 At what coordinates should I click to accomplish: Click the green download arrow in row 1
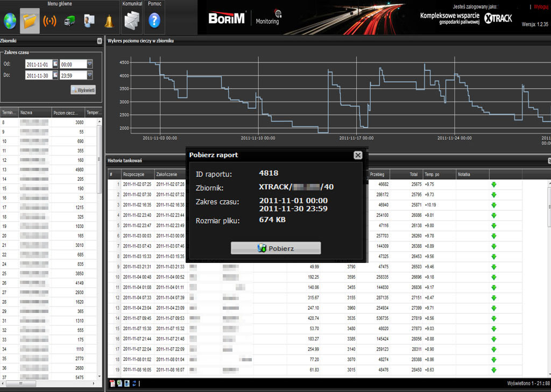point(493,184)
